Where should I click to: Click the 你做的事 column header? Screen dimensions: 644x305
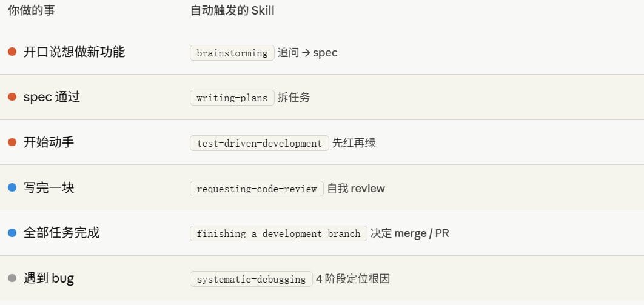[31, 10]
